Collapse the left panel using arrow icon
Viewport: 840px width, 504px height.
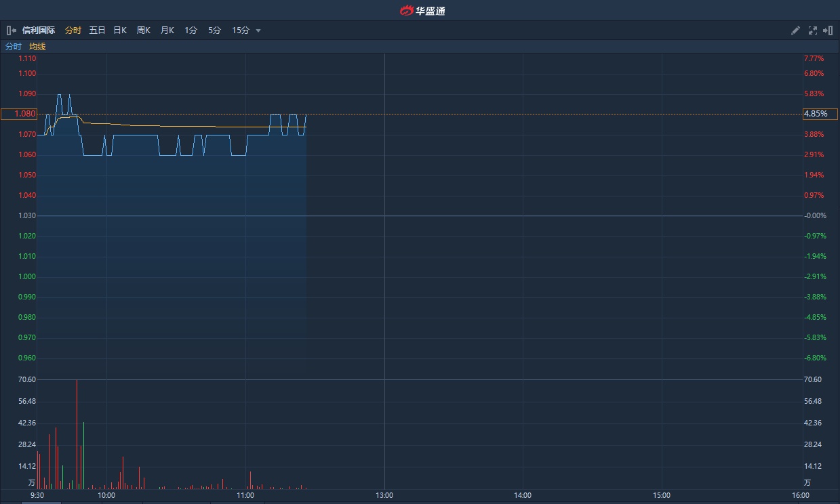(x=11, y=30)
